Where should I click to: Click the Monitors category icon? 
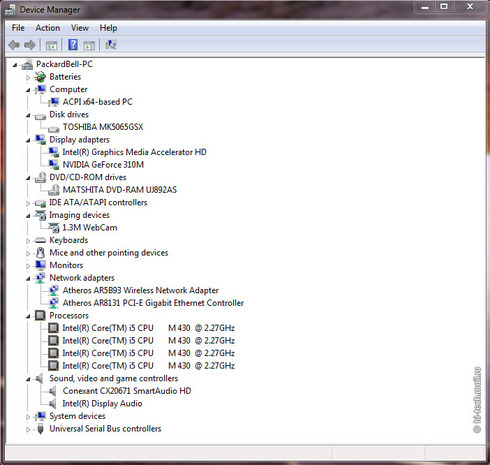click(41, 265)
